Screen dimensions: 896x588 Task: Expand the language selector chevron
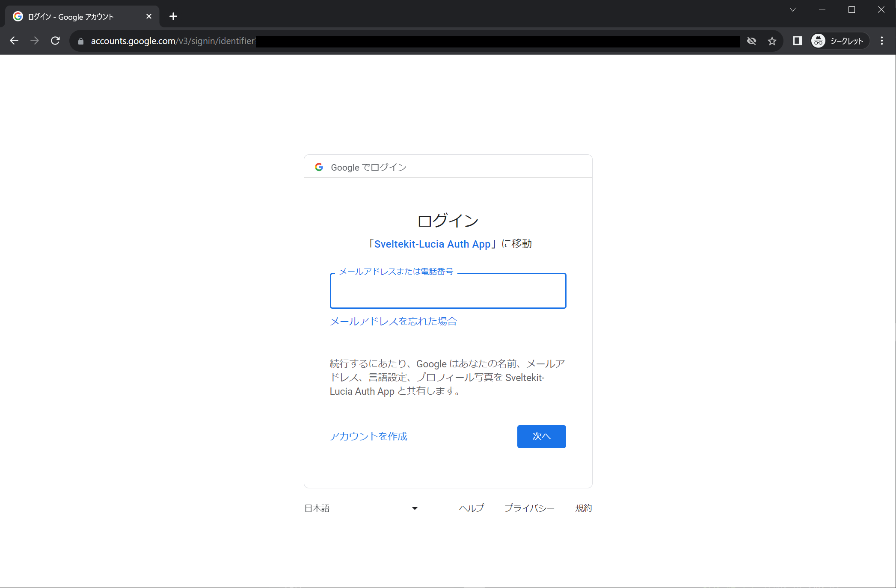(x=414, y=508)
